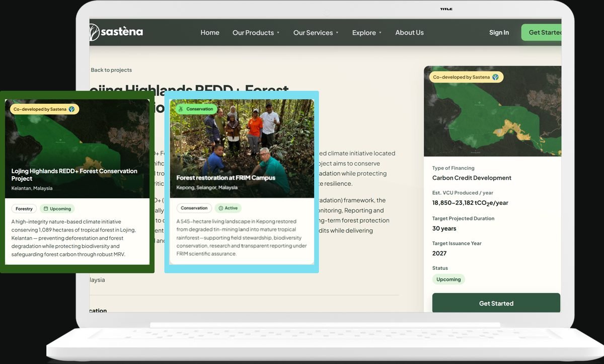
Task: Click the Sign In link
Action: (499, 33)
